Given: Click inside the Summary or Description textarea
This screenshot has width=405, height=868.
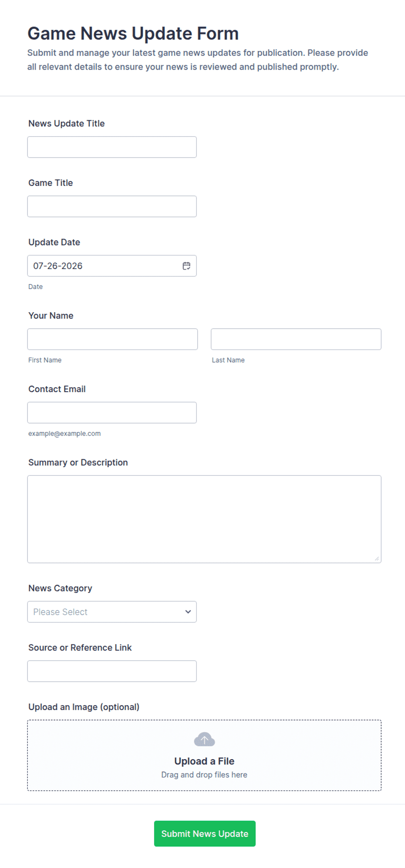Looking at the screenshot, I should click(204, 519).
